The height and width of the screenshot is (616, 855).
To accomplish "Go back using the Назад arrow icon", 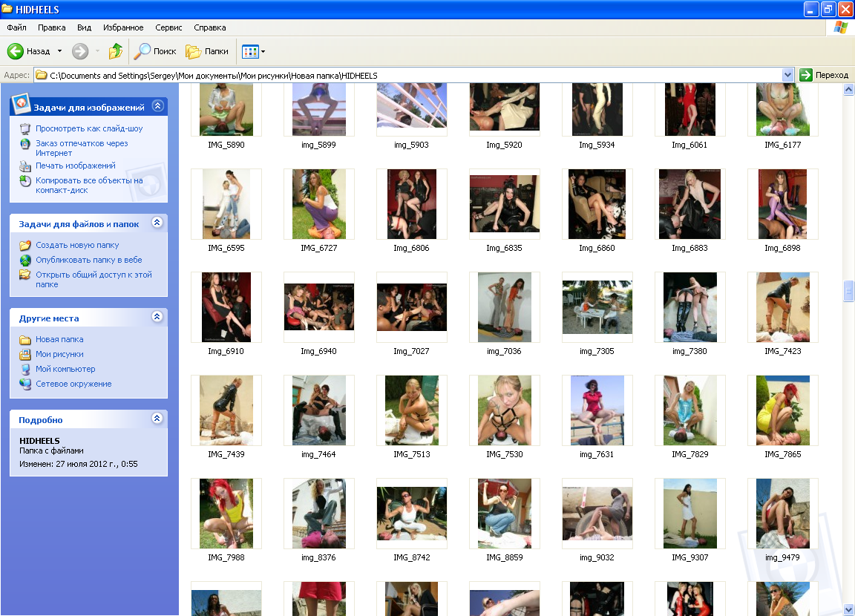I will [x=16, y=51].
